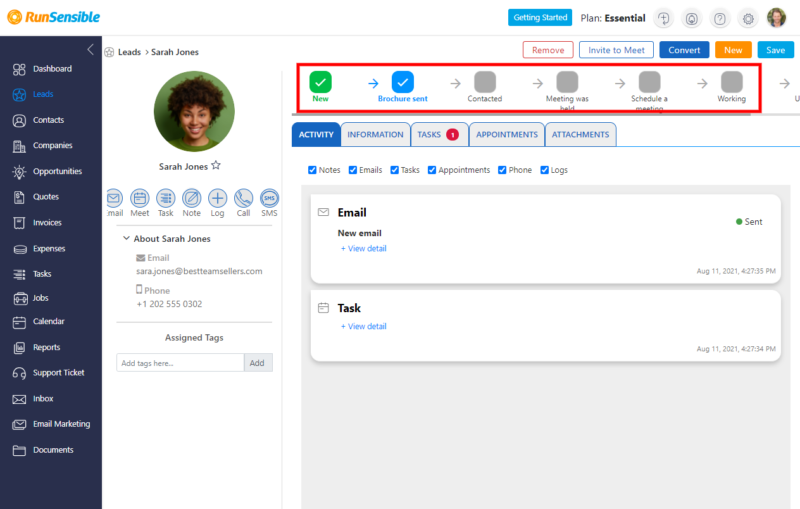Click the Save button

(x=776, y=50)
